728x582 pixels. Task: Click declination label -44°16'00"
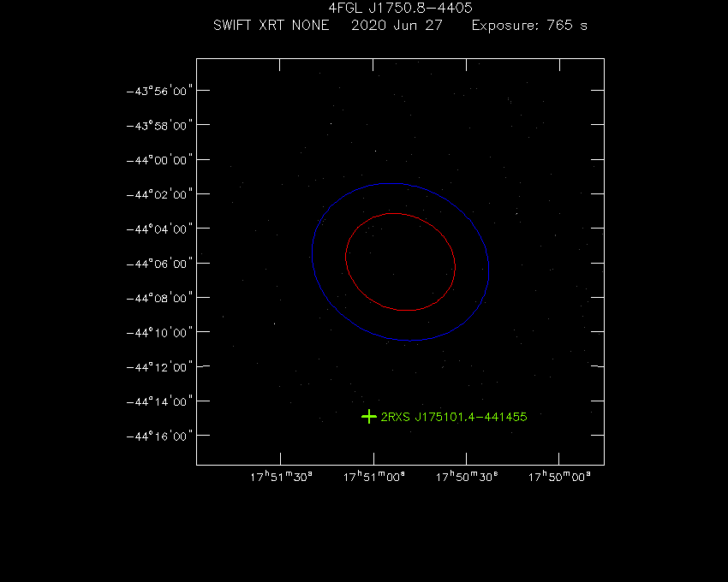159,436
